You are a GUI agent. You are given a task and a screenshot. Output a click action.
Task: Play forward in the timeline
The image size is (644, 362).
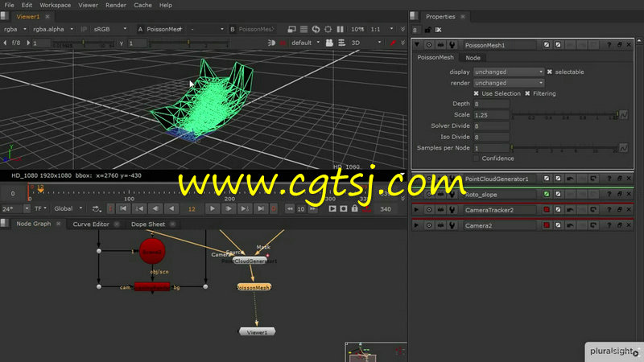click(212, 209)
